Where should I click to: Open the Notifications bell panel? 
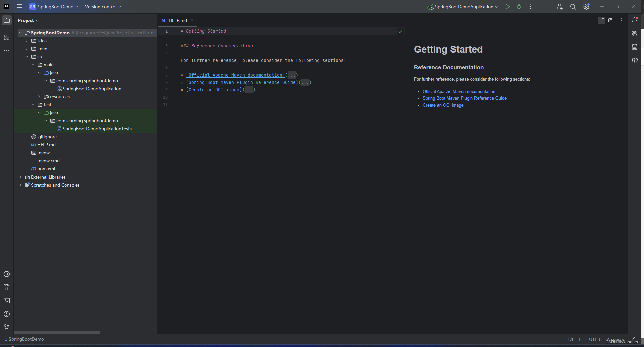(635, 20)
